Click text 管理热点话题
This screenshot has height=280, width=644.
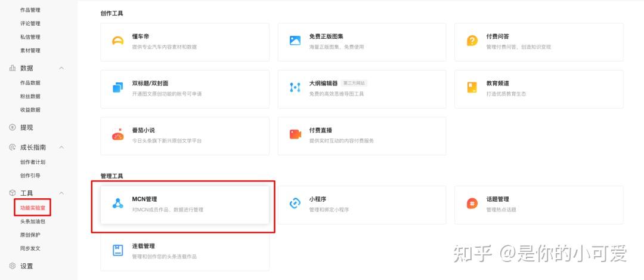[x=501, y=210]
